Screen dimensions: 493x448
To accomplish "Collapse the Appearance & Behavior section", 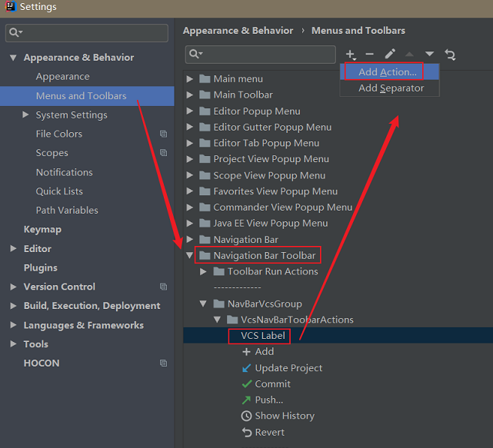I will point(13,58).
